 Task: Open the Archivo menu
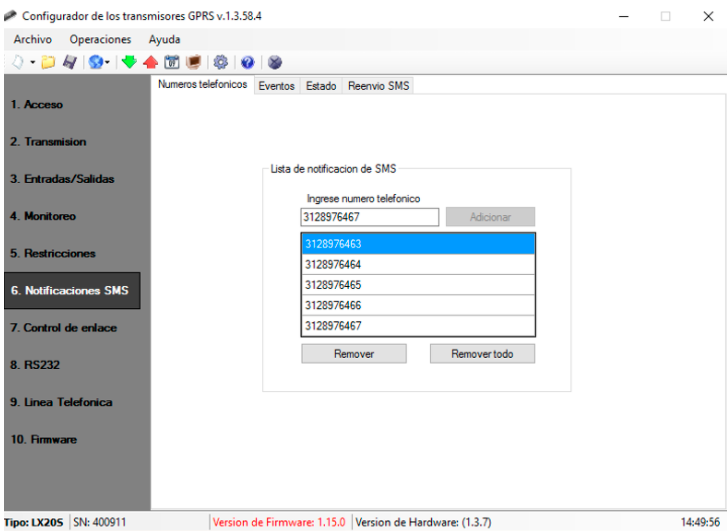click(32, 39)
